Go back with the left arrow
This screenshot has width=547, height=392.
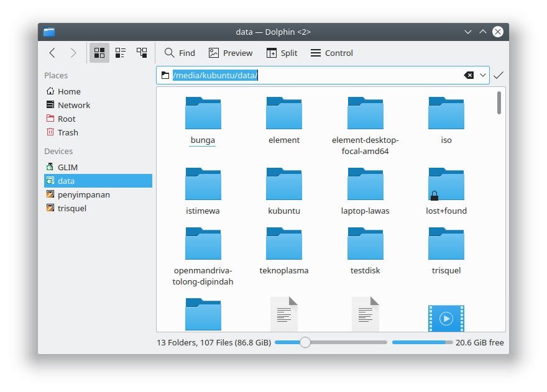click(52, 53)
